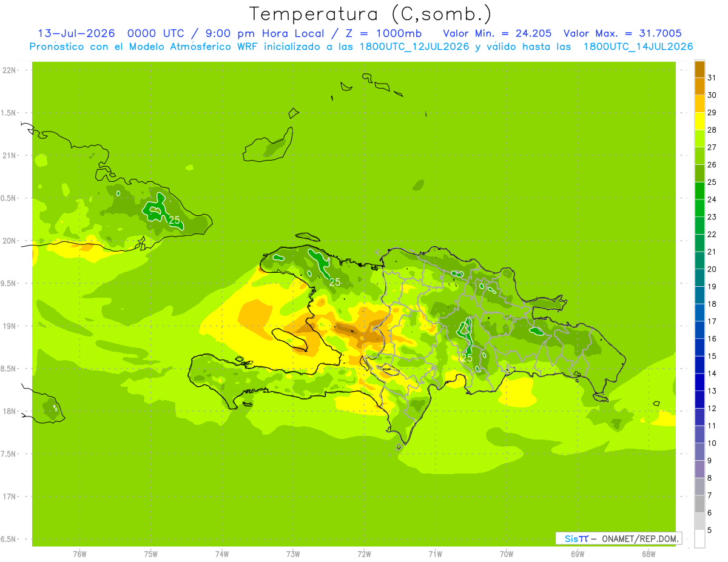This screenshot has width=728, height=562.
Task: Click the '18N' latitude label
Action: coord(10,412)
